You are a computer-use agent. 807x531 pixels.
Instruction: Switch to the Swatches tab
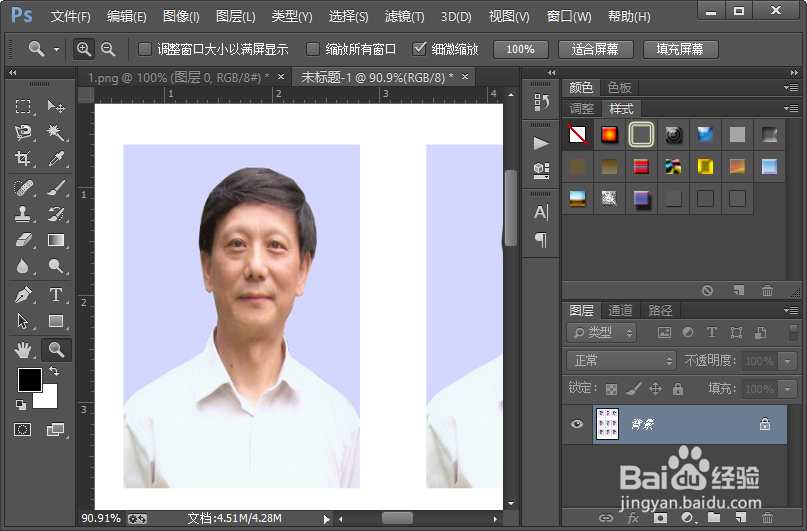619,87
